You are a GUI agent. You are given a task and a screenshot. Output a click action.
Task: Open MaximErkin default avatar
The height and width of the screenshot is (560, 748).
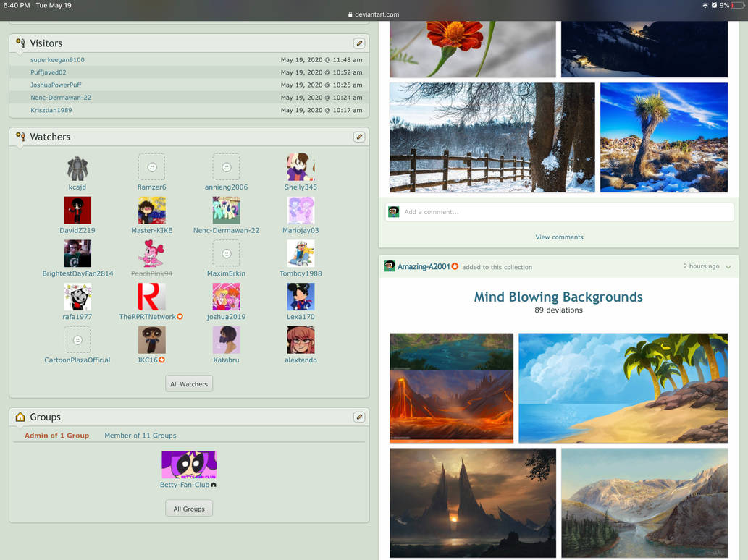pos(226,253)
